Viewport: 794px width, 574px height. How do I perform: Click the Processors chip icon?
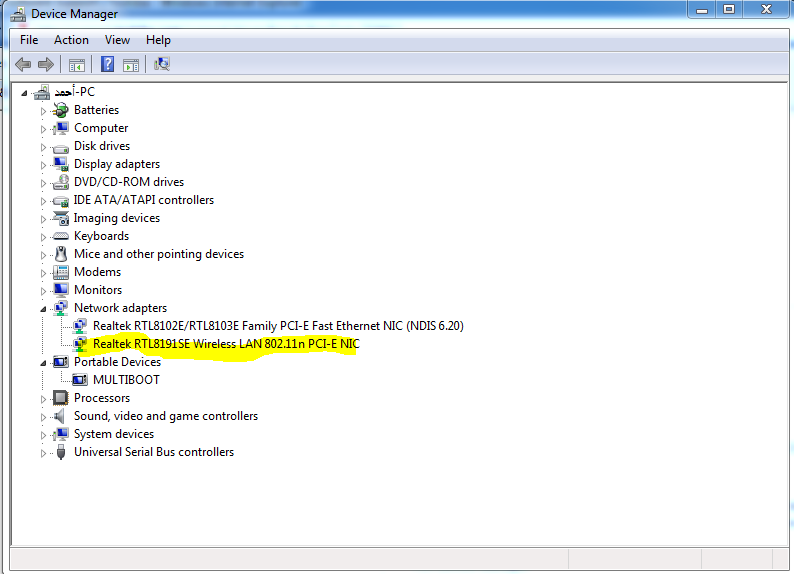pos(61,398)
